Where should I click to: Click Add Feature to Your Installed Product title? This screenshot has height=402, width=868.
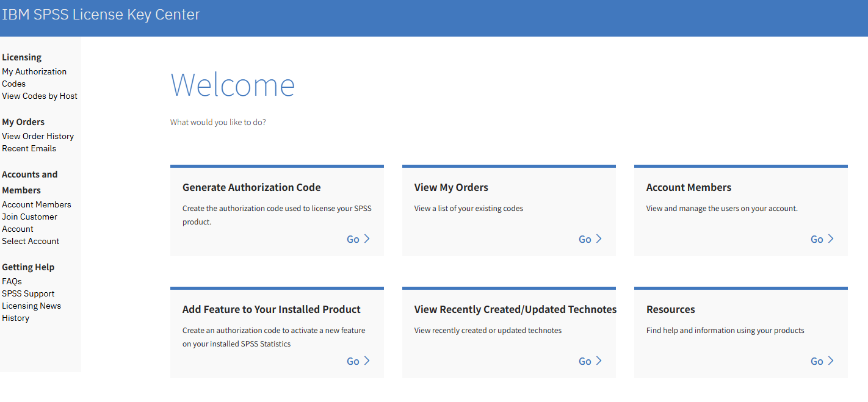[x=272, y=309]
